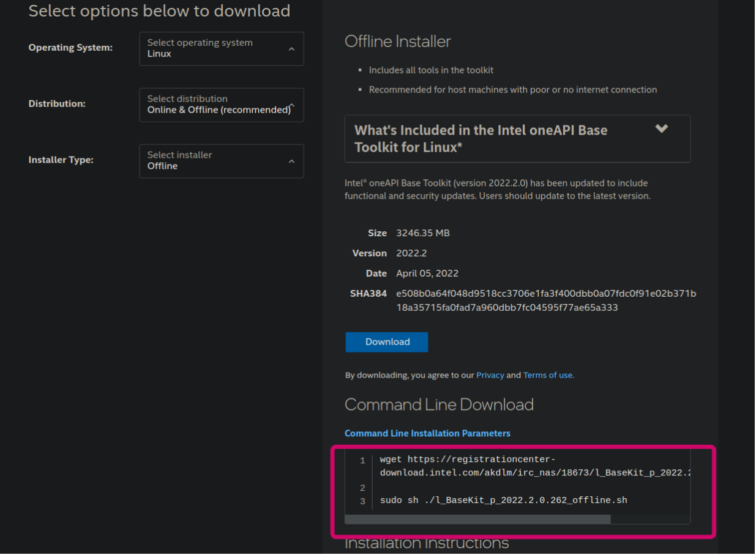Click the wget command in code block
This screenshot has height=555, width=756.
pyautogui.click(x=533, y=466)
